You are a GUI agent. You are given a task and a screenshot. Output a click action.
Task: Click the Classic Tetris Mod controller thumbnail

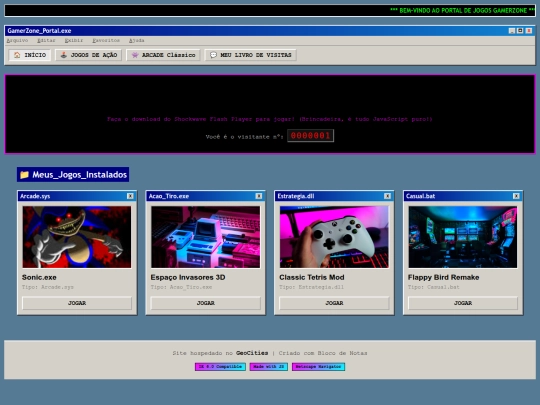click(334, 237)
